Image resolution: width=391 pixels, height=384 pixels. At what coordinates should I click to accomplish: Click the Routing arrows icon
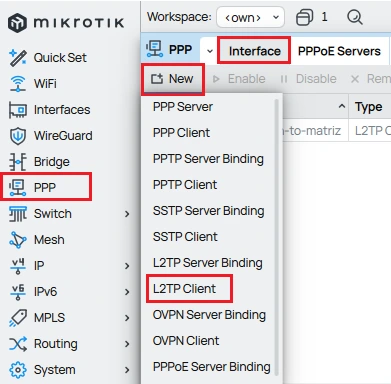(x=18, y=344)
